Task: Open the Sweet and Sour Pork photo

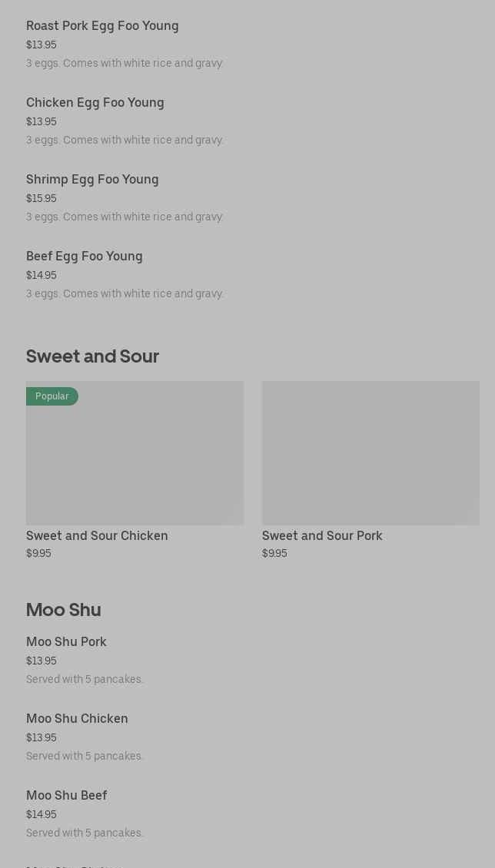Action: click(370, 453)
